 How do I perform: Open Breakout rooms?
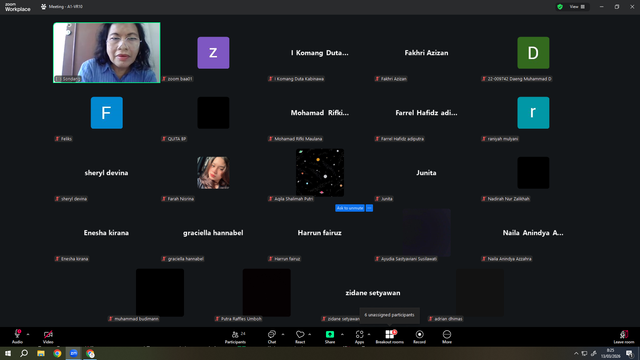pos(389,337)
